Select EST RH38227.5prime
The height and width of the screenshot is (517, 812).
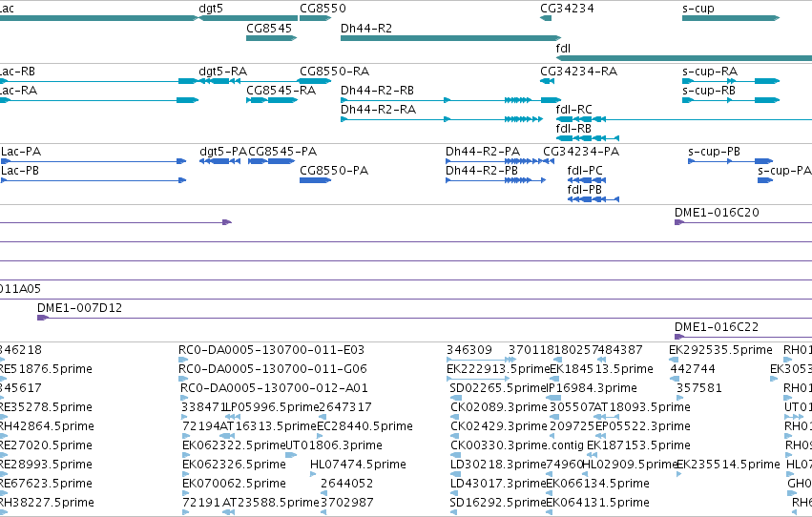click(47, 504)
